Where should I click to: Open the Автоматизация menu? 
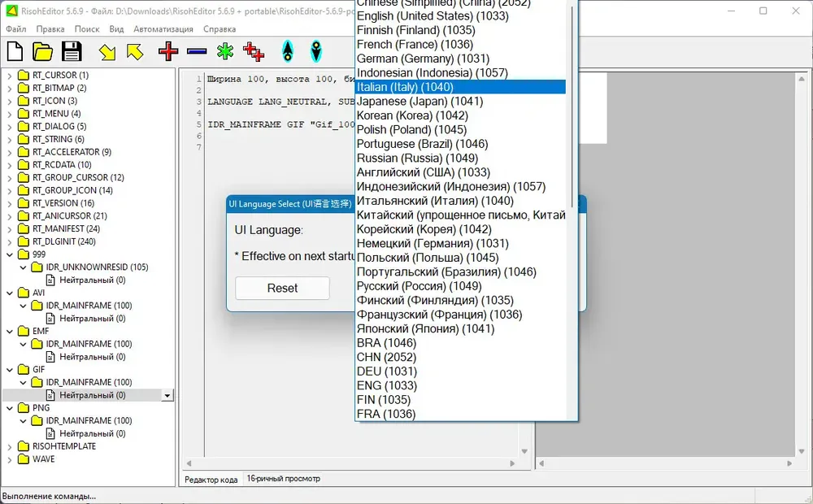(x=163, y=29)
